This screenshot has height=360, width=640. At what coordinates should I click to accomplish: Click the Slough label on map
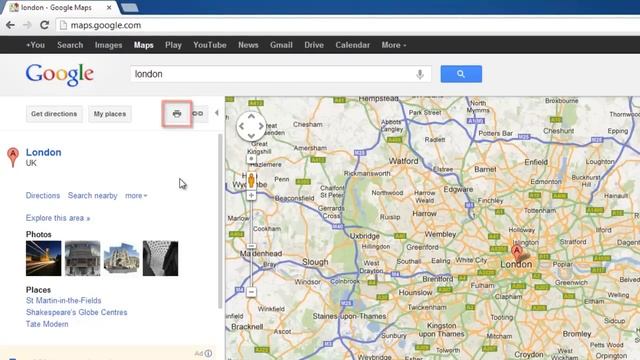(315, 262)
